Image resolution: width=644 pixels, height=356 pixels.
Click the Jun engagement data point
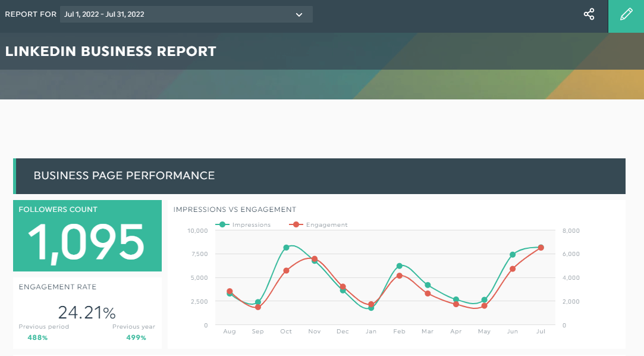click(513, 269)
